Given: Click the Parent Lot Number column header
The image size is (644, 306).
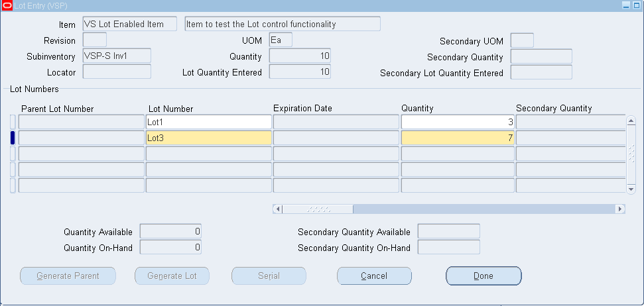Looking at the screenshot, I should (x=58, y=109).
